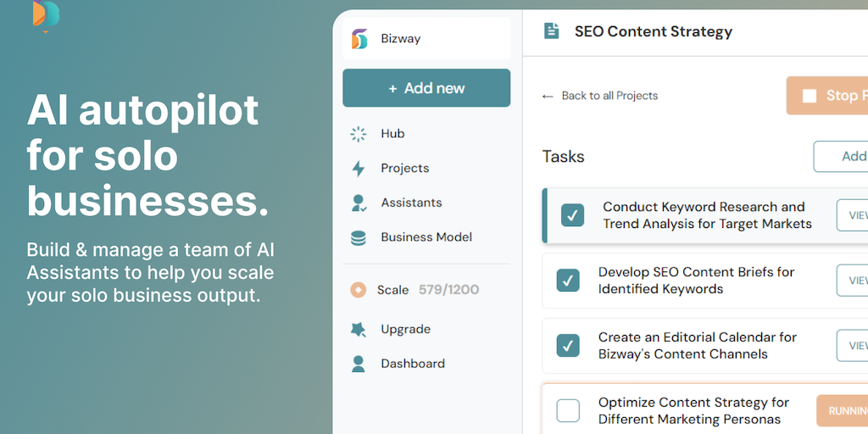Click the Projects lightning bolt icon
The image size is (868, 434).
[x=359, y=169]
